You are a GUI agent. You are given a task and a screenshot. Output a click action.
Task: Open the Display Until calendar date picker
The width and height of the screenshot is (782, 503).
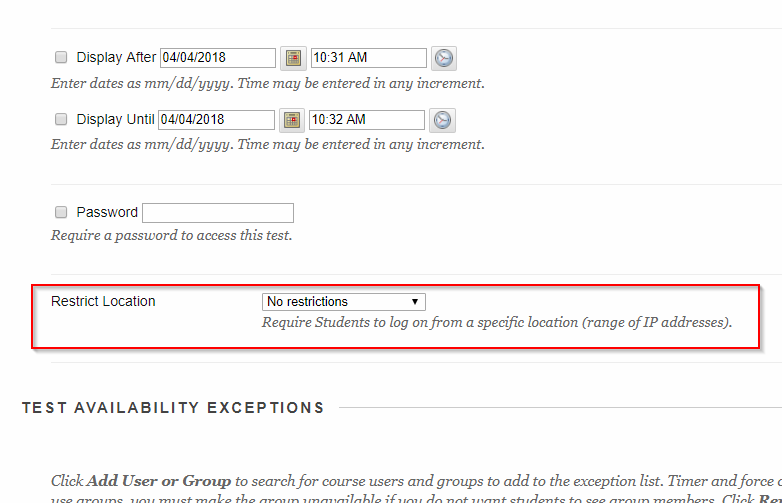click(291, 120)
